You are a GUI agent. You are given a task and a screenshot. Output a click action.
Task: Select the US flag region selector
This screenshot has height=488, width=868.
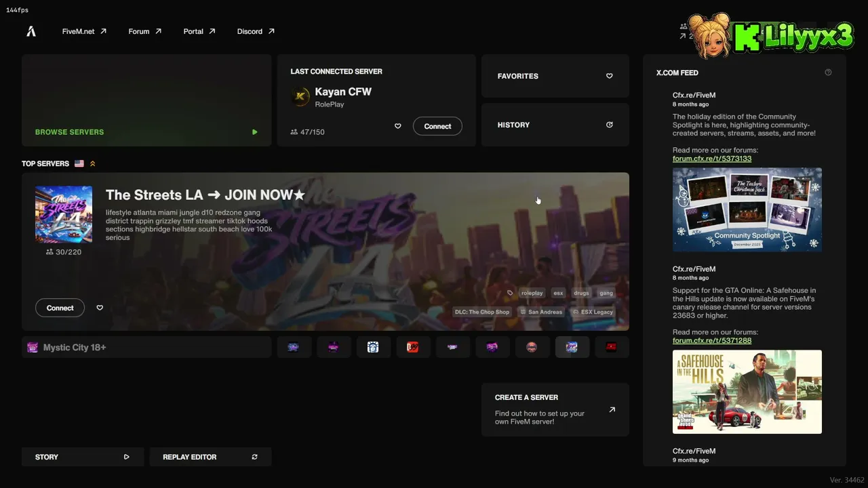(79, 163)
